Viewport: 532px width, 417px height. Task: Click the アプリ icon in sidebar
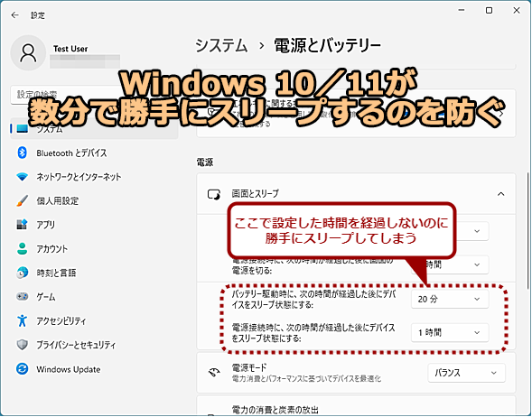click(22, 225)
